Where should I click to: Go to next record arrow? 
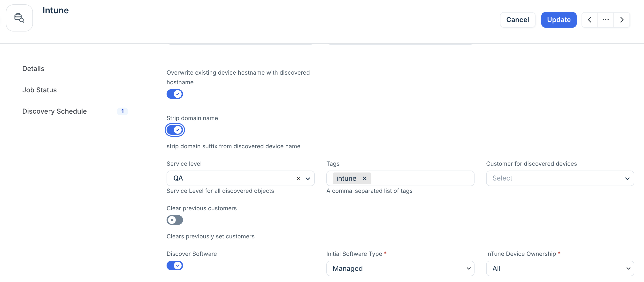tap(622, 20)
